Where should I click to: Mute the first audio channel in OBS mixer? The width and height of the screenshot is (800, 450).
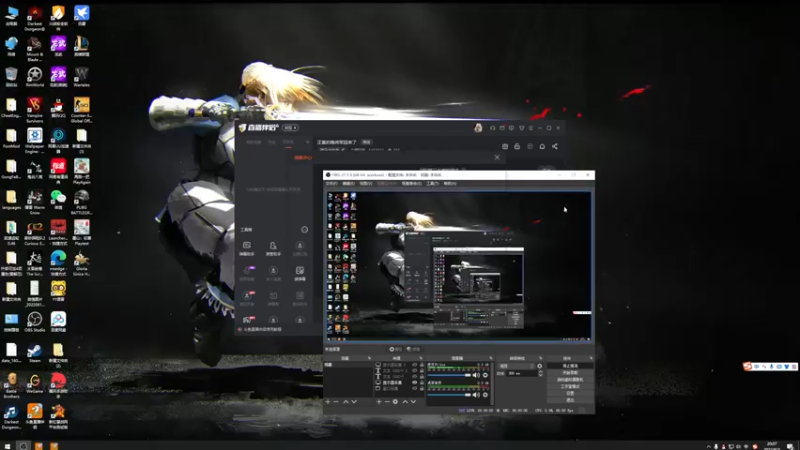point(477,375)
